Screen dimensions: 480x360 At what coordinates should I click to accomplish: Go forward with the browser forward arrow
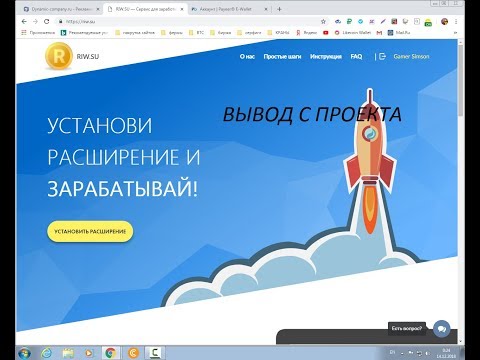pyautogui.click(x=35, y=21)
